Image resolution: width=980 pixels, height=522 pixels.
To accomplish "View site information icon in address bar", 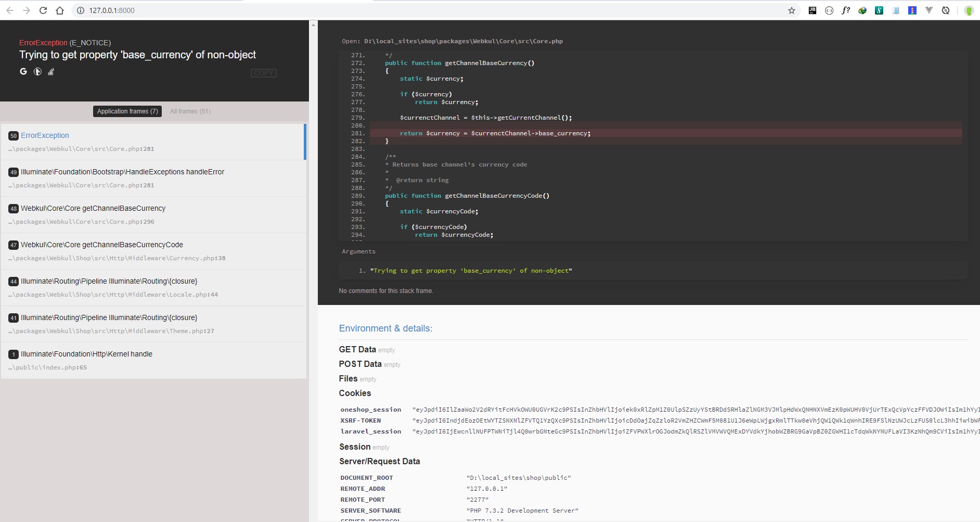I will point(81,10).
